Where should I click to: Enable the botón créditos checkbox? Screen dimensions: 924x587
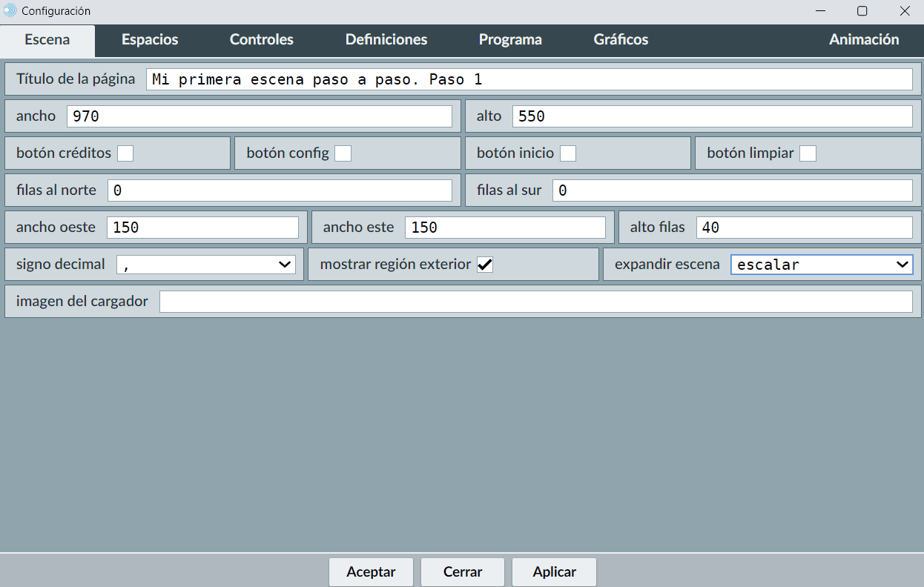pos(125,153)
